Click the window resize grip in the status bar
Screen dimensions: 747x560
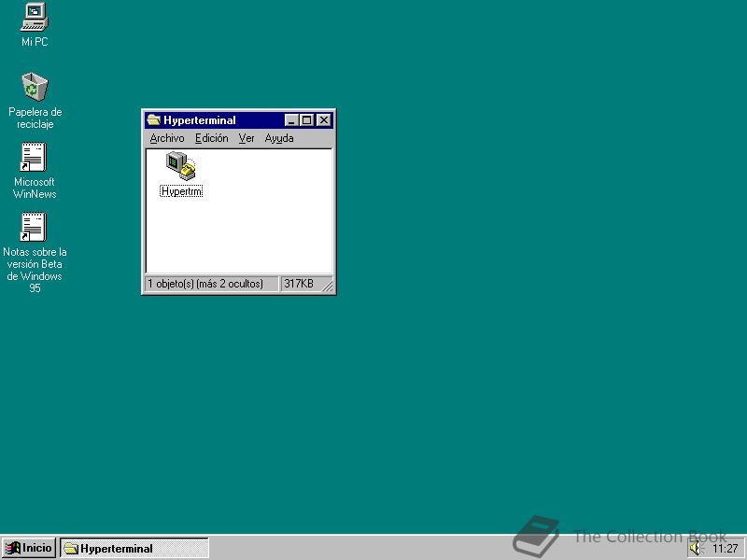328,286
